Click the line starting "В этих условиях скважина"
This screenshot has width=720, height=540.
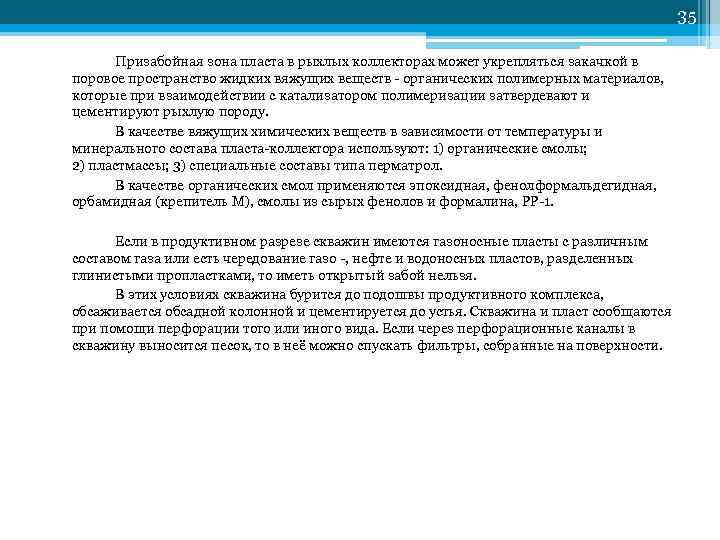click(359, 295)
